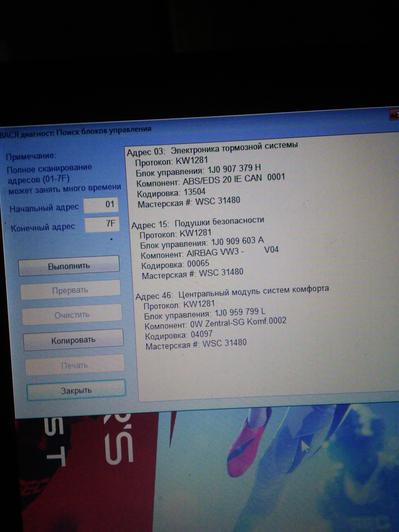Image resolution: width=399 pixels, height=532 pixels.
Task: Copy results with the Копировать button
Action: point(73,340)
